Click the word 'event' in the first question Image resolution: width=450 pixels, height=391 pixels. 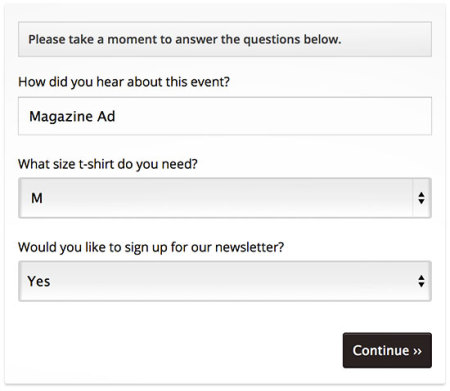(x=210, y=82)
